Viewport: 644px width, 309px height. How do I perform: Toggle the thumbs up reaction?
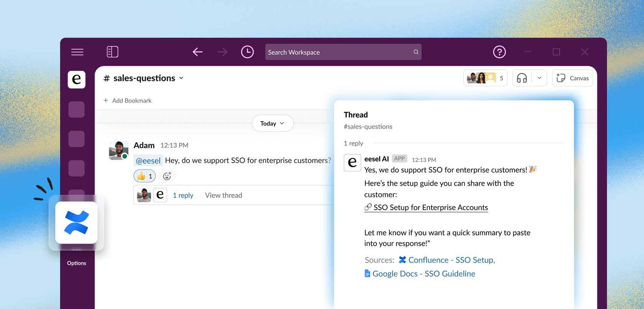coord(145,176)
